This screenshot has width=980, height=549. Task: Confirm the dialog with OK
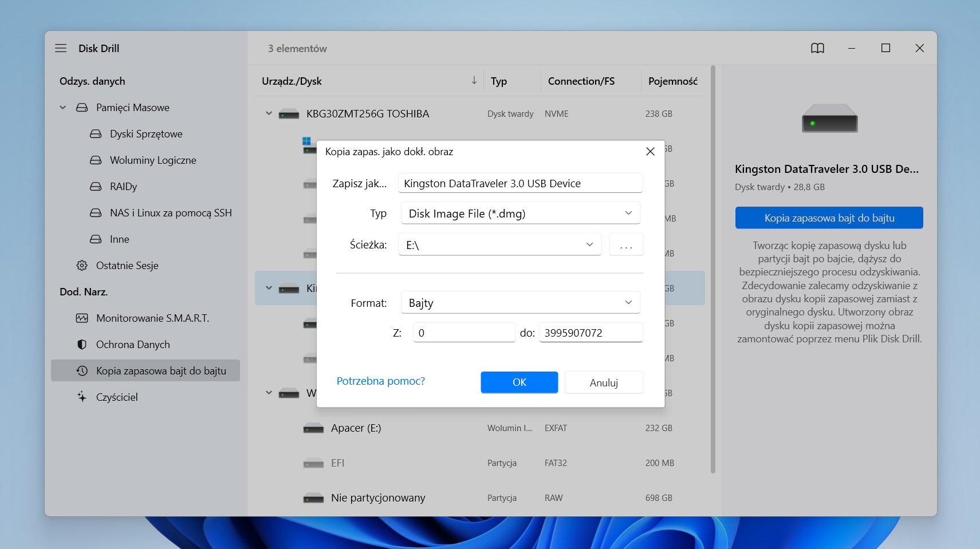coord(519,382)
